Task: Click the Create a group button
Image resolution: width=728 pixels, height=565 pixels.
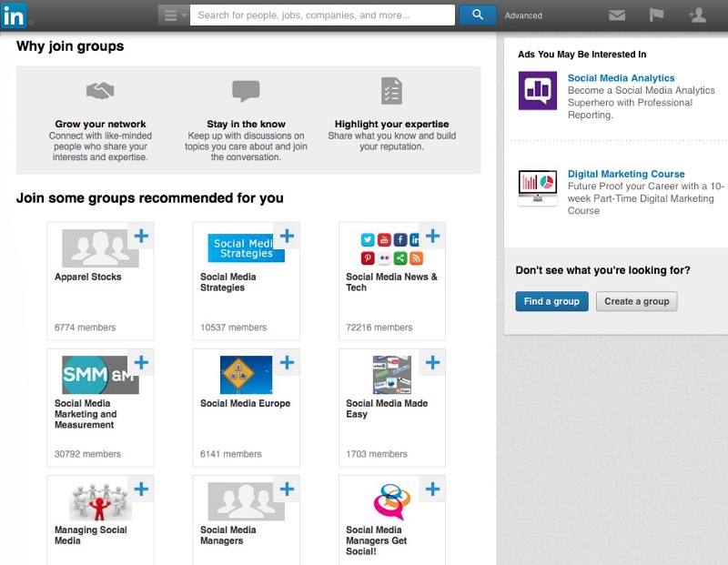Action: click(x=636, y=301)
